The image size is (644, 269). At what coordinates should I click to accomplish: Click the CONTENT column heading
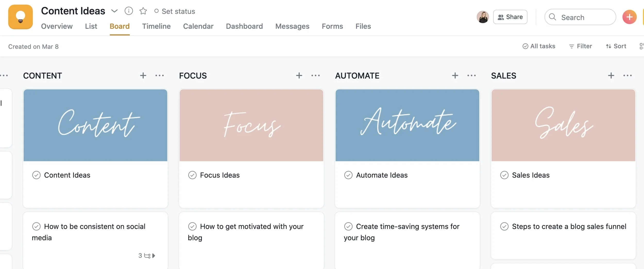[43, 76]
